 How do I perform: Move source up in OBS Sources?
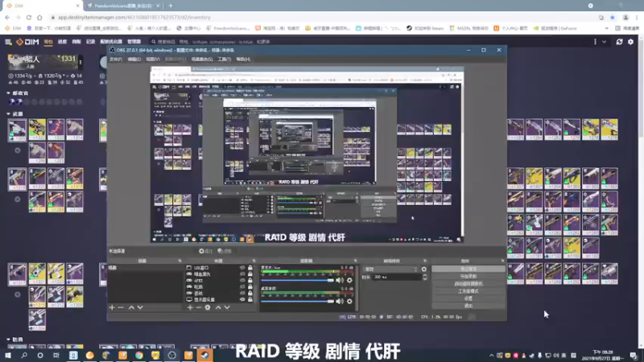pos(218,307)
